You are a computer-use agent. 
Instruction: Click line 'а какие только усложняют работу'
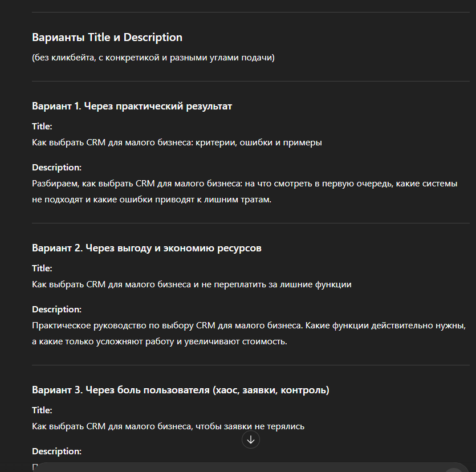(x=160, y=341)
